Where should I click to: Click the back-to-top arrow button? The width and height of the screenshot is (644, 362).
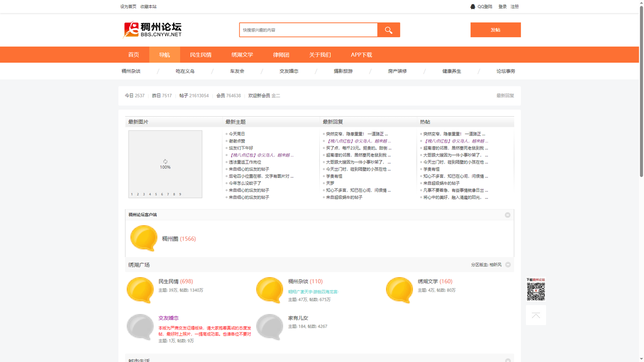coord(536,316)
